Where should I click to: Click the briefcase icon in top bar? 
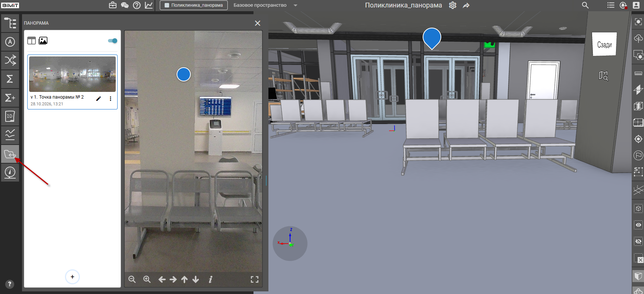point(113,5)
